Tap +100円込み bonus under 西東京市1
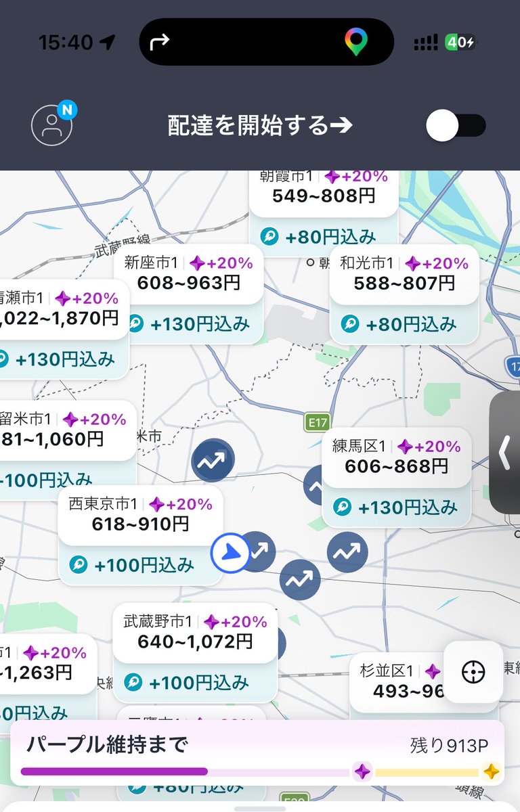Screen dimensions: 520x812 [x=145, y=565]
